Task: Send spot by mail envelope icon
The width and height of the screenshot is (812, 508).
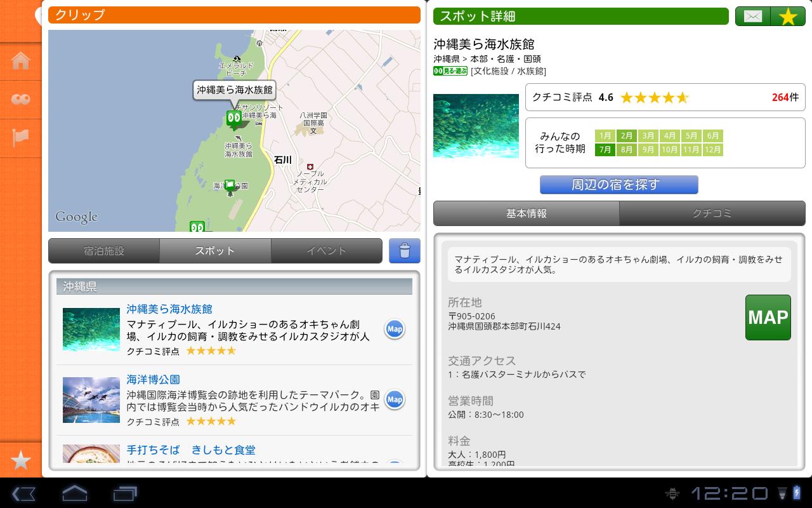Action: click(x=753, y=17)
